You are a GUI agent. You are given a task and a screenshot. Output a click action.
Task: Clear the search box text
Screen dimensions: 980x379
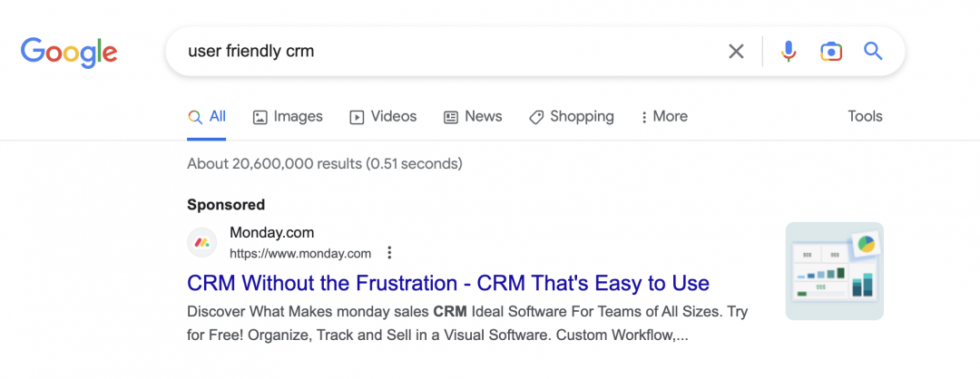[736, 52]
